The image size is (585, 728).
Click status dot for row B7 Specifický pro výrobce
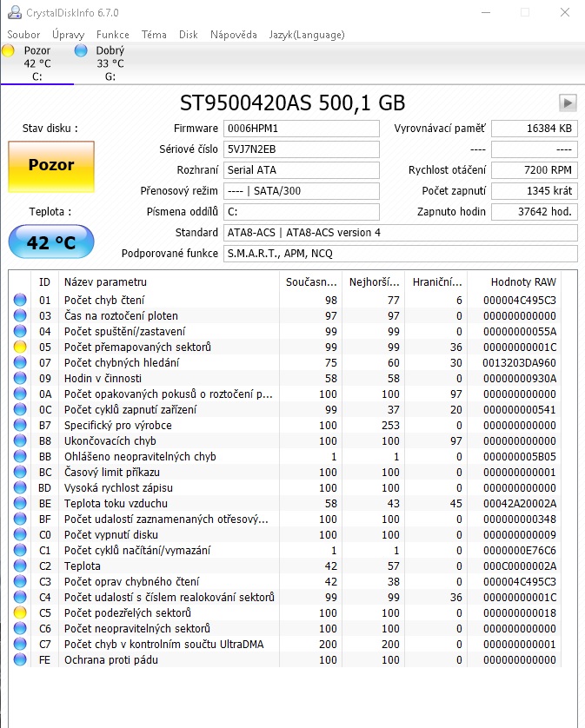pyautogui.click(x=20, y=425)
